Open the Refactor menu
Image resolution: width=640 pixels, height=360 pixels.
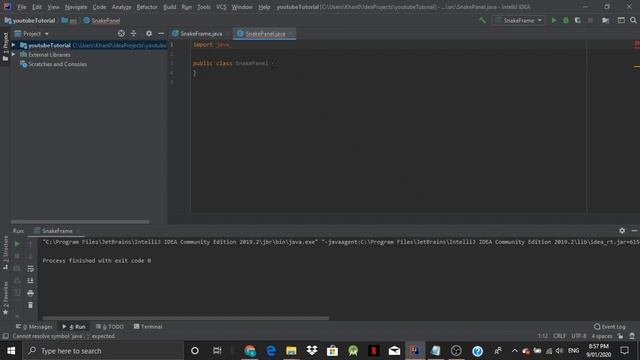147,7
